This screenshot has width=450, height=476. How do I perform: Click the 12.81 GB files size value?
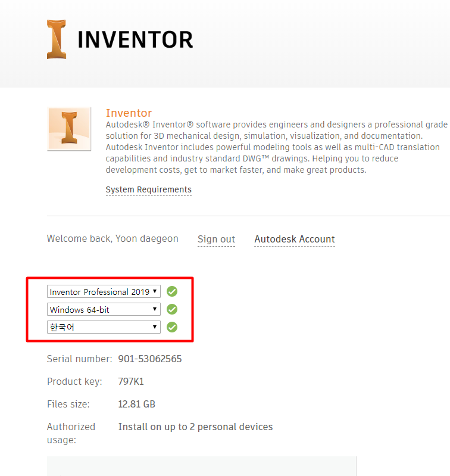pos(136,404)
